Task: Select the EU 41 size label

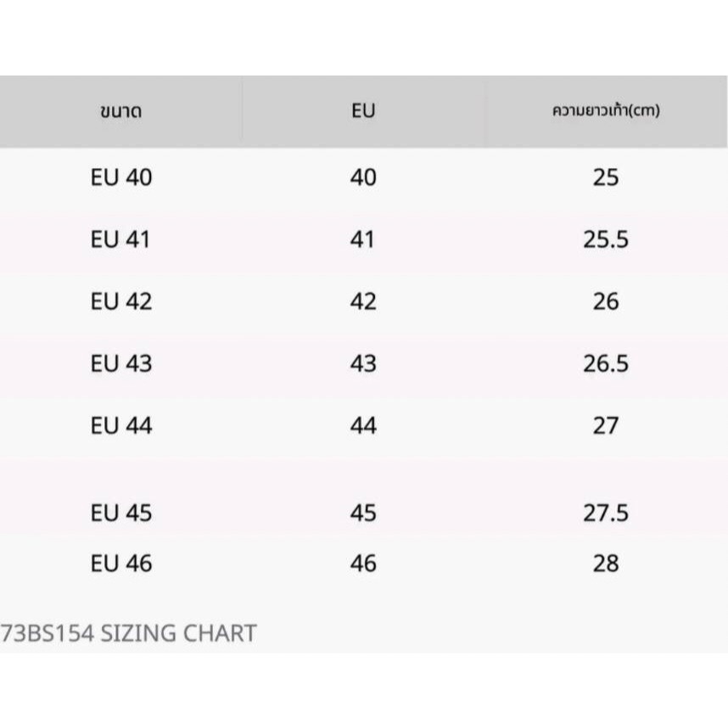Action: [x=120, y=240]
